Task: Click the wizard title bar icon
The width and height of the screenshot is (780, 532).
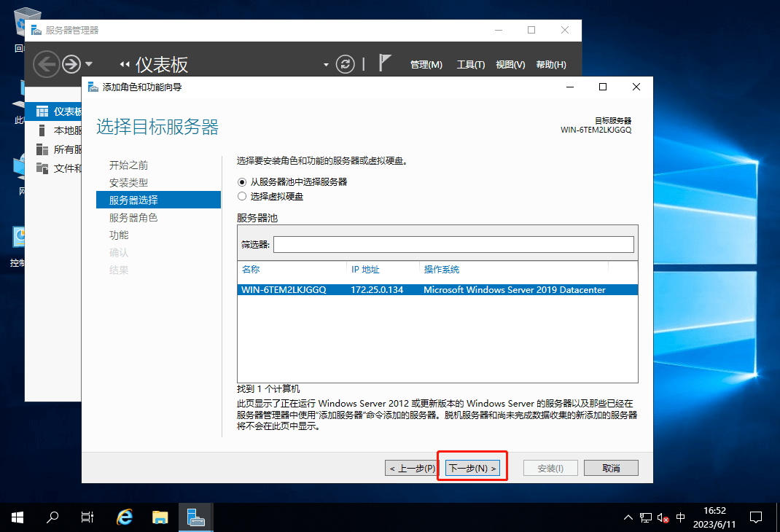Action: click(93, 87)
